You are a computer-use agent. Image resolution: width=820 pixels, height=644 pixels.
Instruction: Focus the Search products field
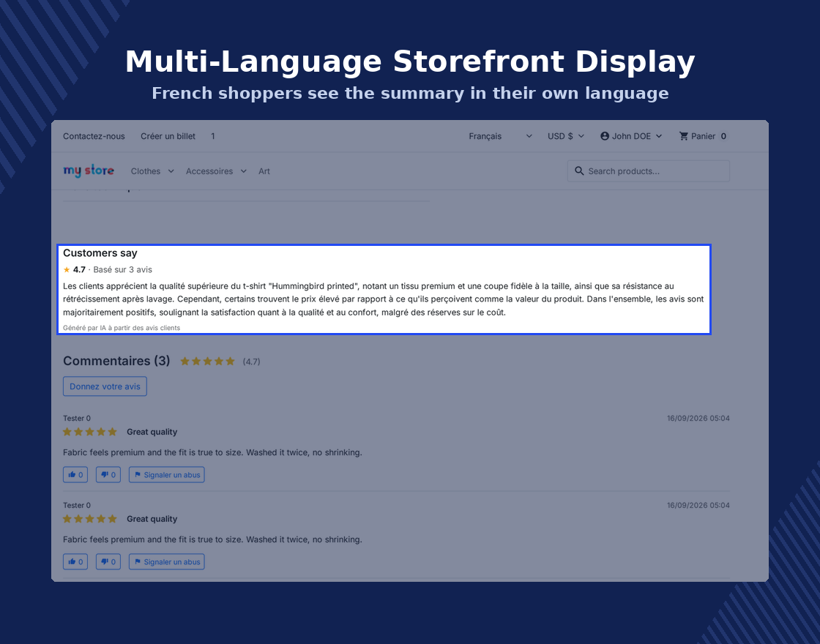(x=649, y=171)
